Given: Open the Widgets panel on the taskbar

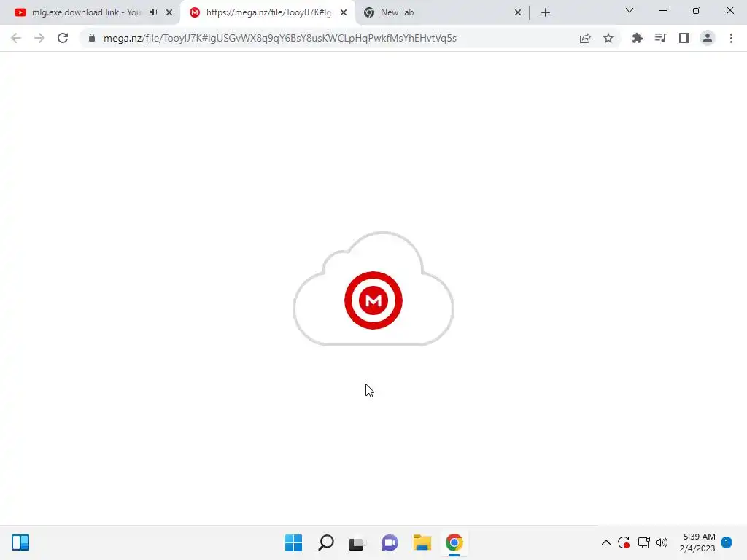Looking at the screenshot, I should [x=20, y=542].
